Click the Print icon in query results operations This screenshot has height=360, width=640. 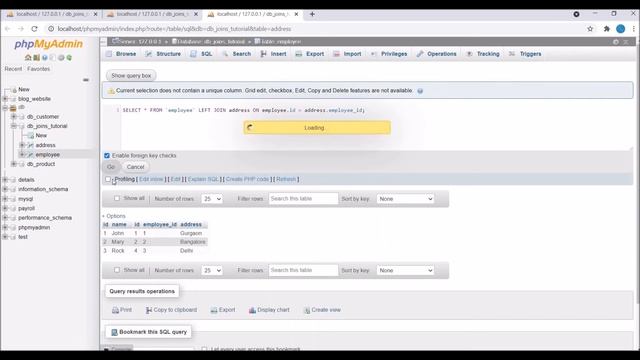116,310
